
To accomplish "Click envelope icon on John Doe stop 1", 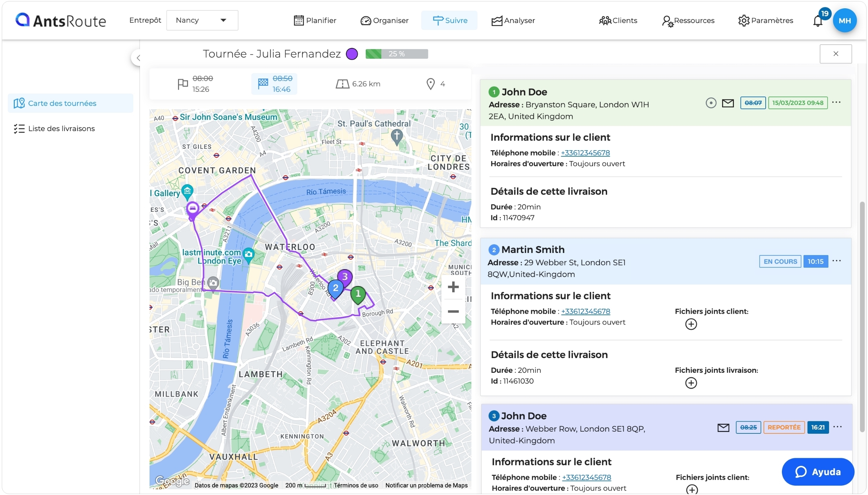I will point(727,103).
